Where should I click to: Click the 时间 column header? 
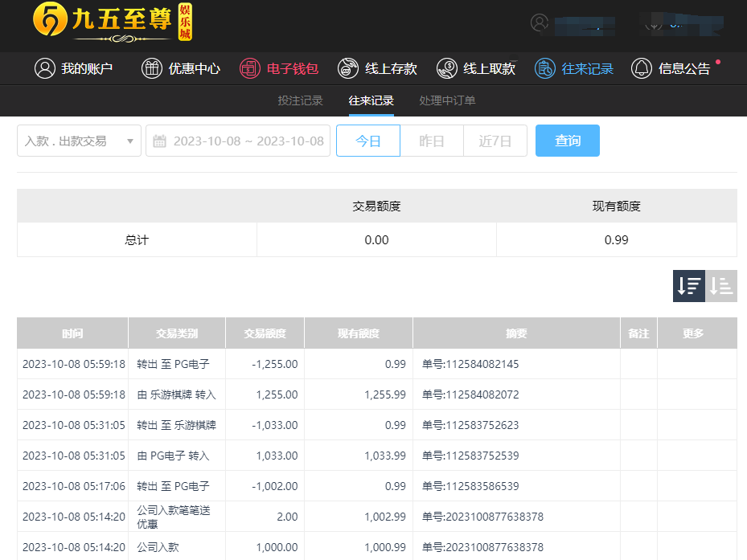coord(72,333)
